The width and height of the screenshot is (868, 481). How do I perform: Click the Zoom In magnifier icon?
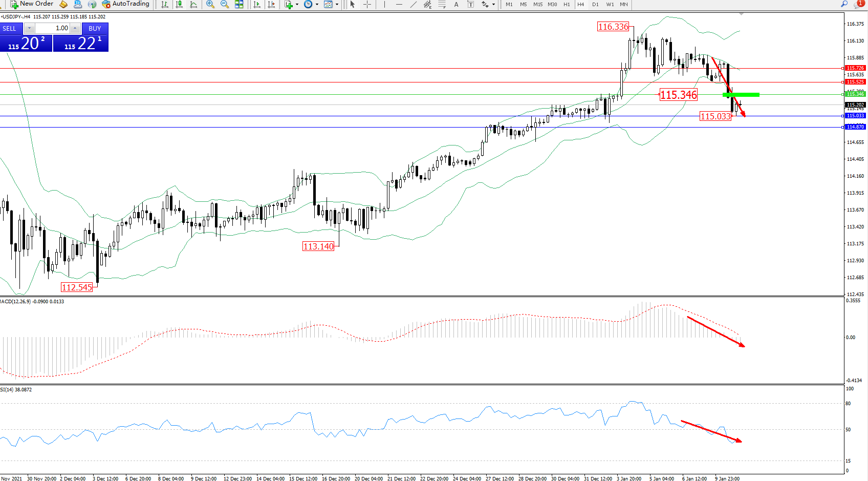coord(210,4)
